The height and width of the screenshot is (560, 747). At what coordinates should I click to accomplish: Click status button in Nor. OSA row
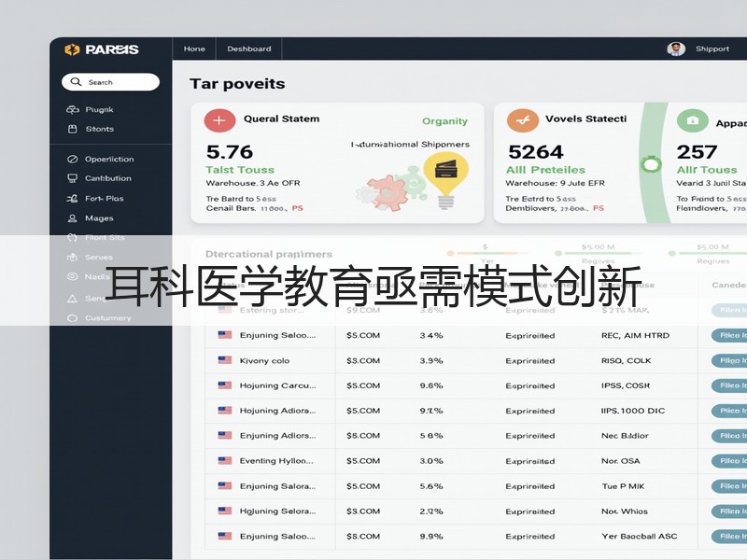729,461
